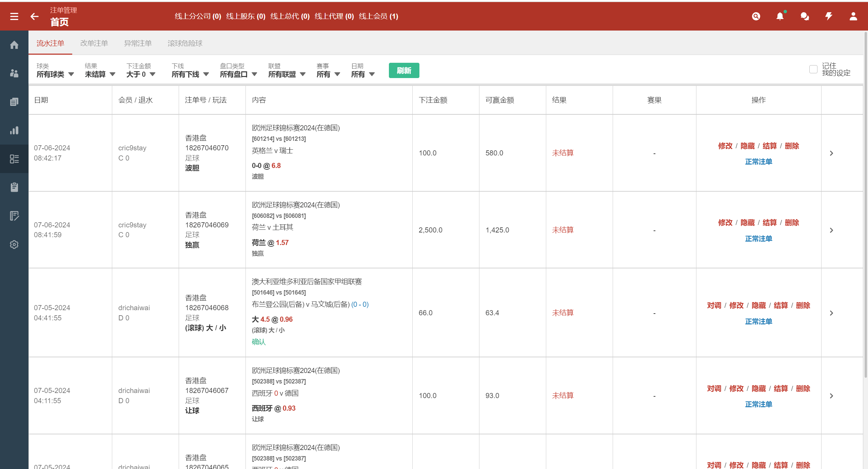
Task: Open the sidebar edit note icon
Action: 14,216
